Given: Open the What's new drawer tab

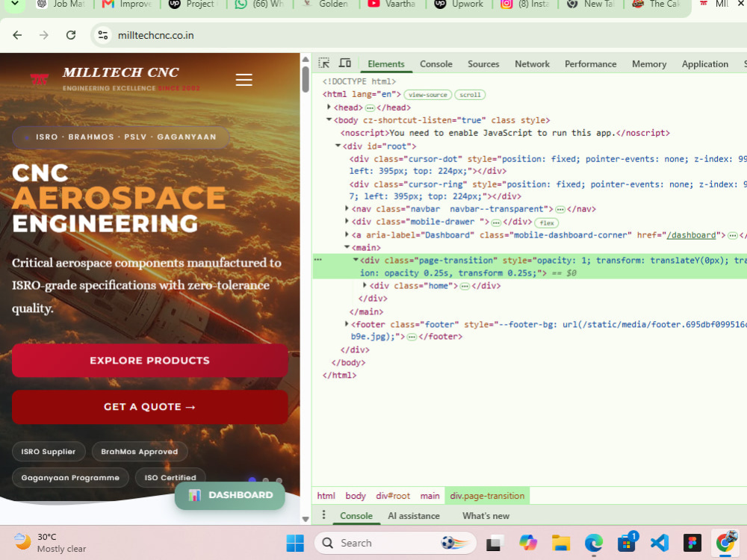Looking at the screenshot, I should (486, 516).
